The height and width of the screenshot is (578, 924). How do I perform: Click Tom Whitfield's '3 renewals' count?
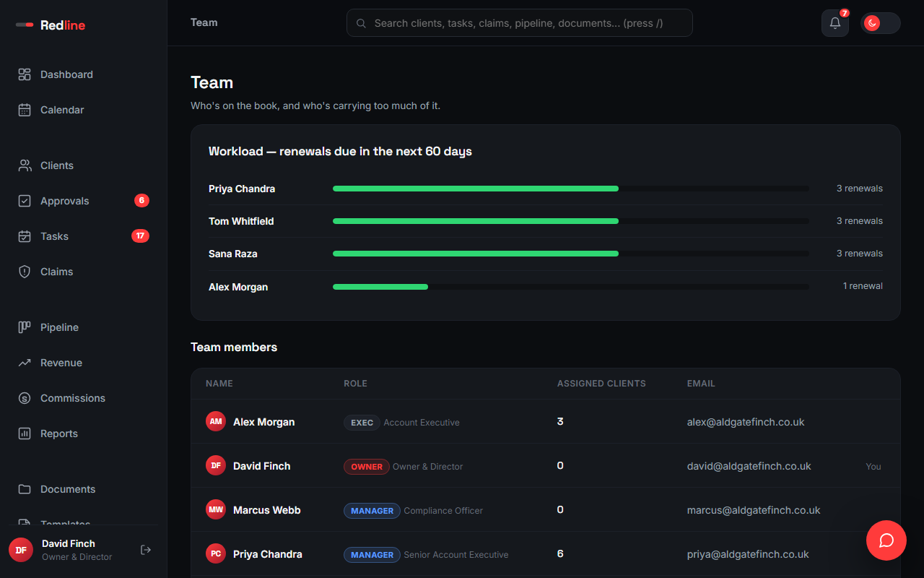(x=859, y=221)
